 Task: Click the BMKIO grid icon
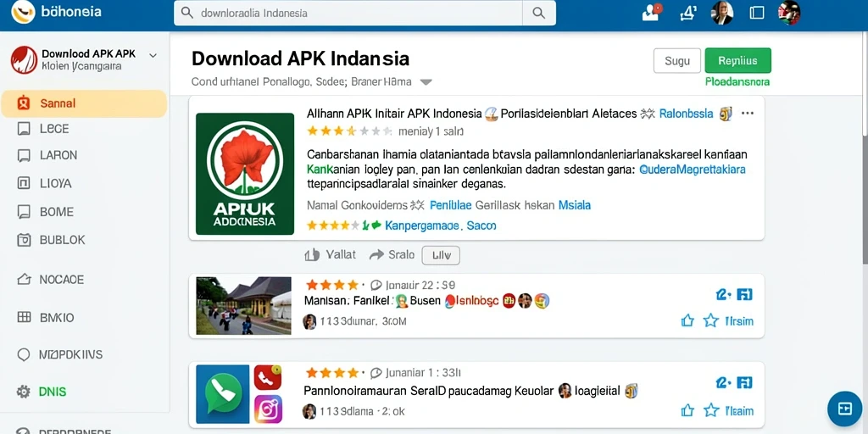tap(24, 317)
